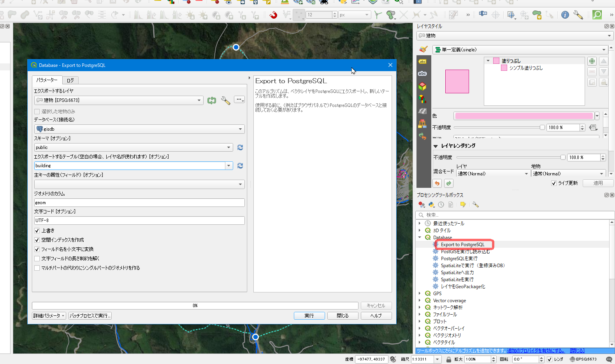615x364 pixels.
Task: Open Python scripts menu in Processing Toolbox
Action: click(431, 205)
